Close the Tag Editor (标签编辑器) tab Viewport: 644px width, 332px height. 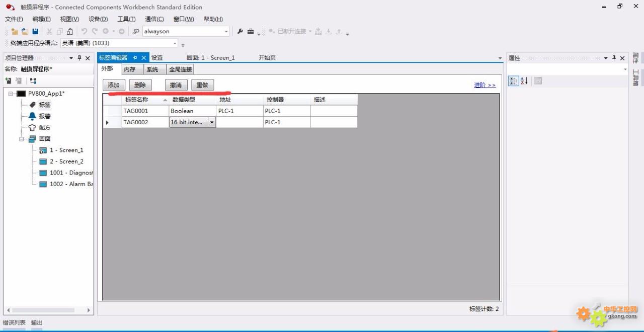coord(143,58)
